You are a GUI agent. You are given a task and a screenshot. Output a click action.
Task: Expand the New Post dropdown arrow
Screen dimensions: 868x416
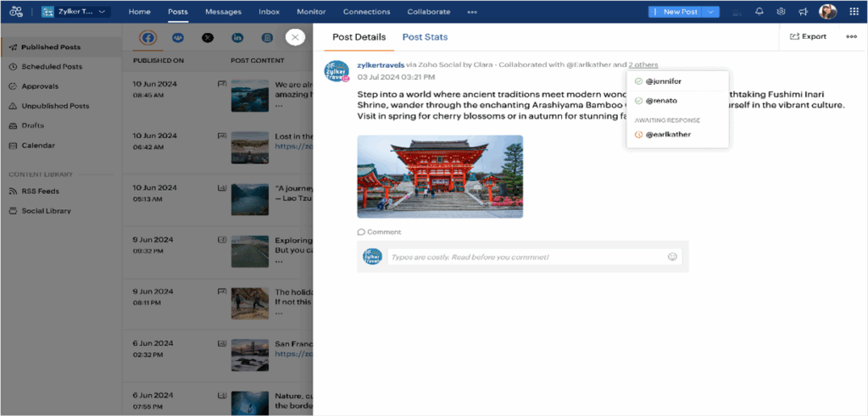point(712,12)
